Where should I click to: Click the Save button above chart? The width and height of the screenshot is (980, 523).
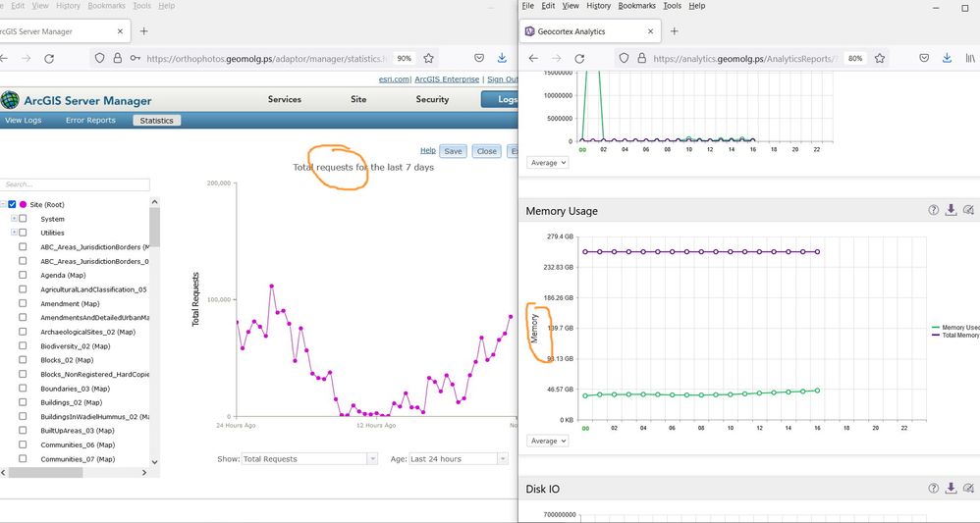point(453,151)
